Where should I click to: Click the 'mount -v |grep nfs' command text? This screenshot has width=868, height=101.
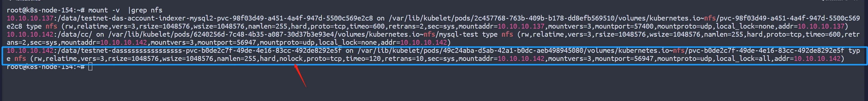click(x=125, y=10)
